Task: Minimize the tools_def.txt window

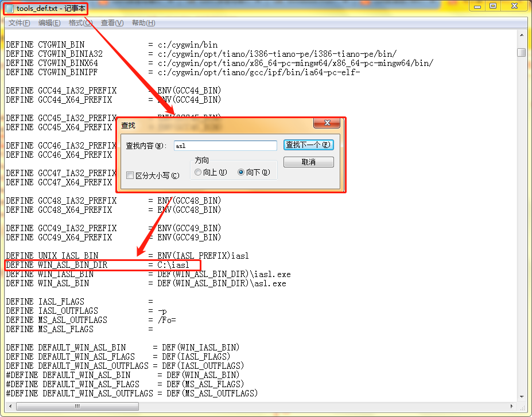Action: [x=477, y=6]
